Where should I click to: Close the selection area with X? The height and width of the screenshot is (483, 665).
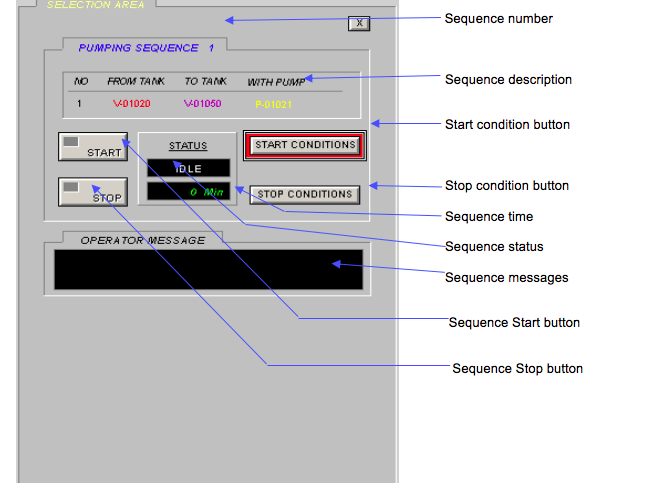pyautogui.click(x=359, y=23)
